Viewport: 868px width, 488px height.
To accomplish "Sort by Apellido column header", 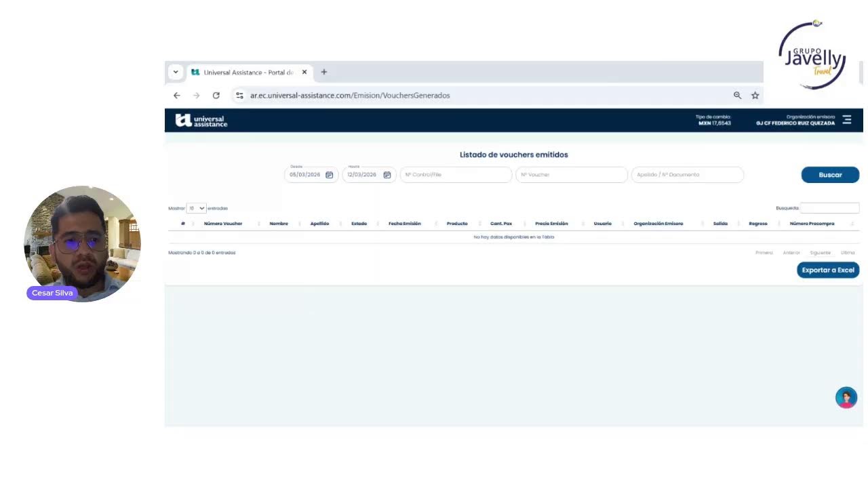I will 319,224.
